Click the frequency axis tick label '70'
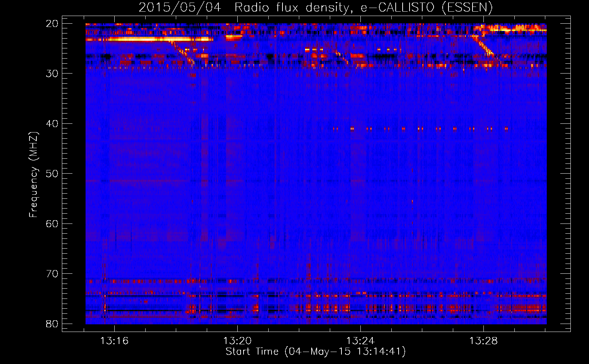The width and height of the screenshot is (589, 364). 52,274
